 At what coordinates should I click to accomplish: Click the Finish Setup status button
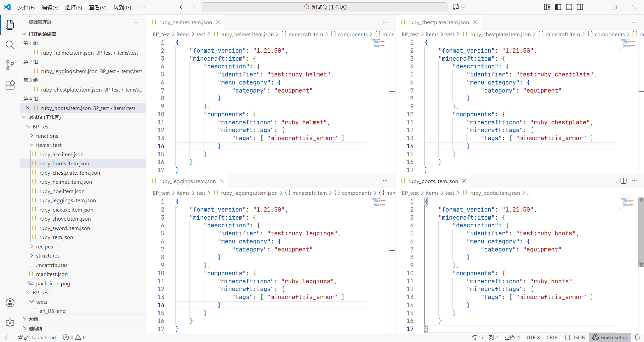[x=610, y=337]
